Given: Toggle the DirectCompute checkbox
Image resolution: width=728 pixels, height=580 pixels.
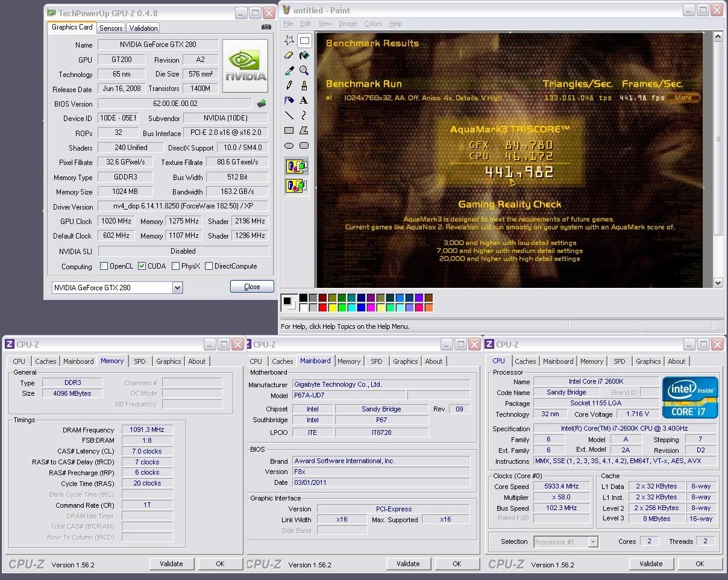Looking at the screenshot, I should tap(209, 266).
